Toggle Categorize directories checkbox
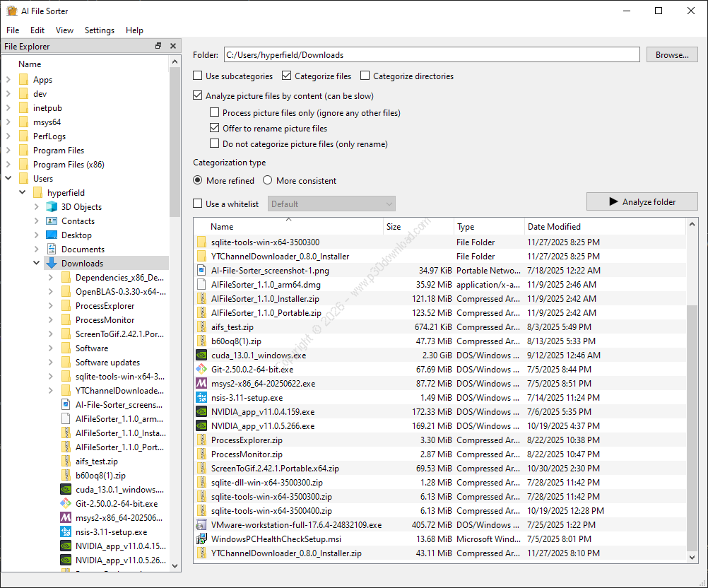Screen dimensions: 708x588 coord(365,76)
